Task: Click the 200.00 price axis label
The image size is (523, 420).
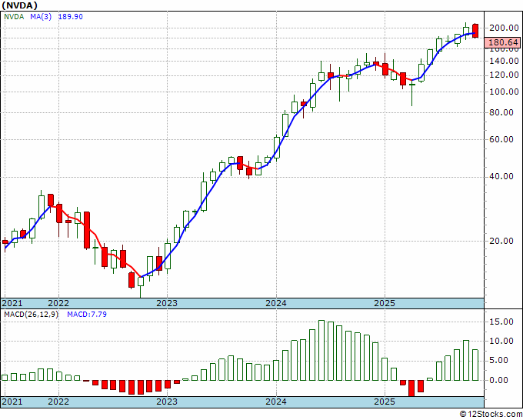Action: 504,28
